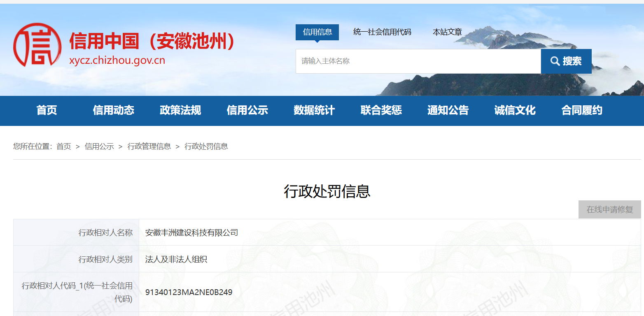Select 数据统计 from the navigation bar

[x=314, y=110]
